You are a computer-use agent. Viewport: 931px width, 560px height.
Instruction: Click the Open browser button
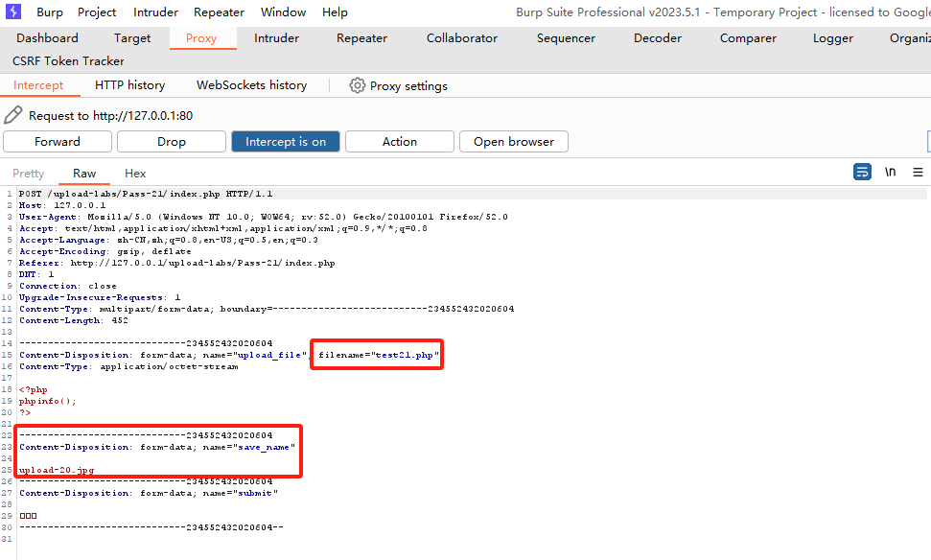click(514, 141)
